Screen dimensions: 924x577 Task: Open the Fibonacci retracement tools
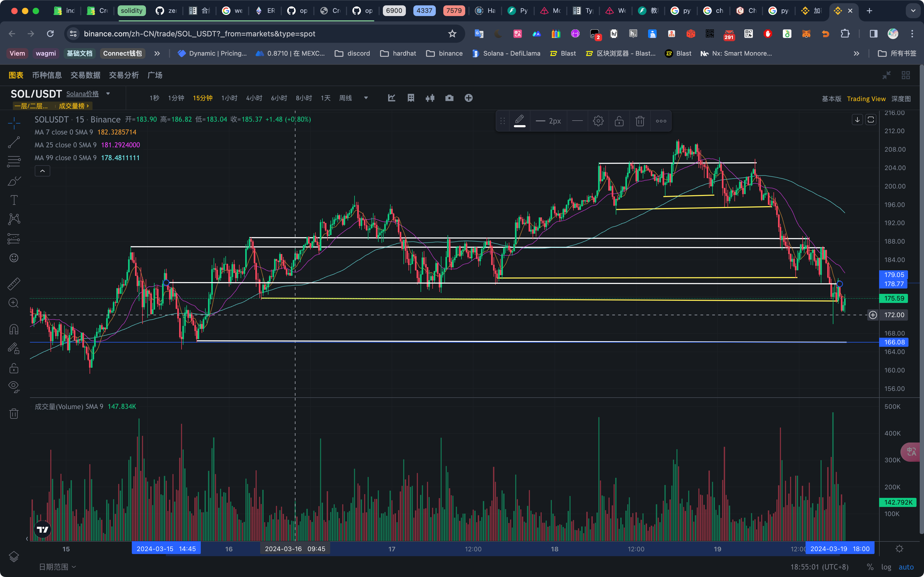14,161
